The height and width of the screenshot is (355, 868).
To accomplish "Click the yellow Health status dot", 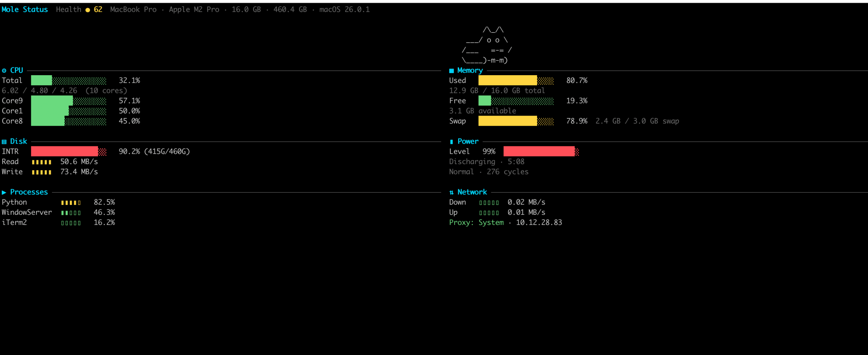I will pyautogui.click(x=88, y=10).
